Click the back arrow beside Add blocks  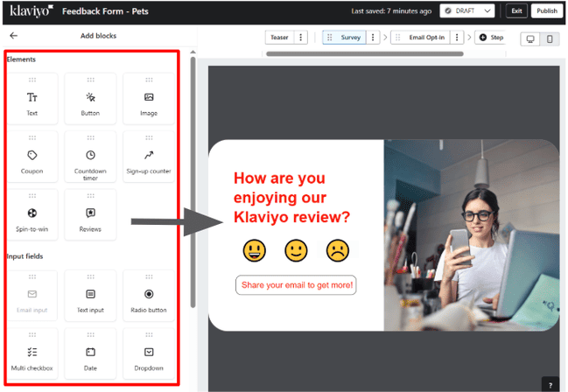pos(13,36)
